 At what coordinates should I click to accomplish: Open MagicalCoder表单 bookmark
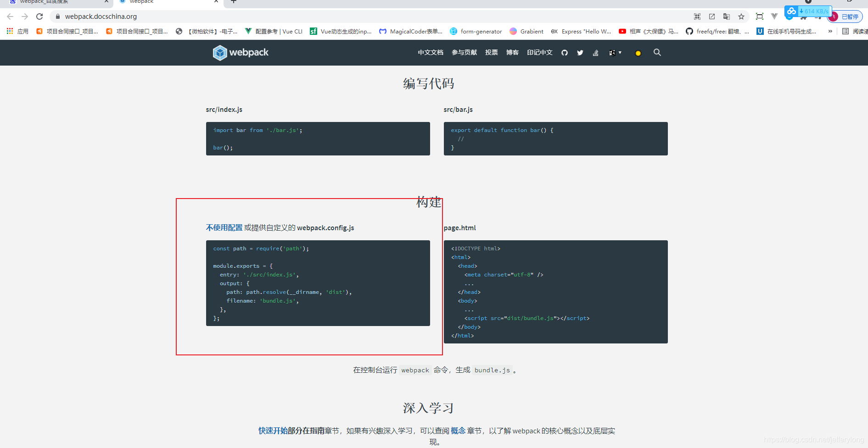tap(411, 31)
